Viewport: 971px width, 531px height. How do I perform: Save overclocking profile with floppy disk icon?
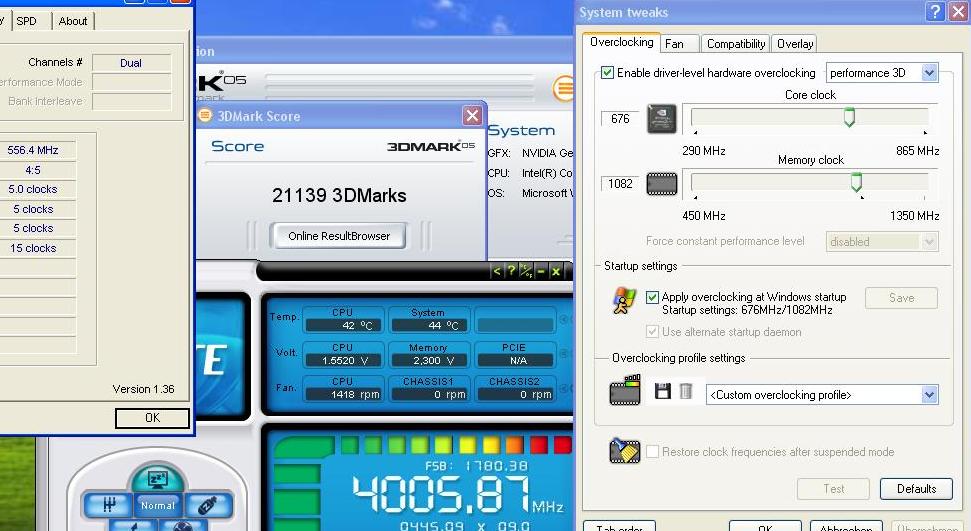(x=663, y=391)
